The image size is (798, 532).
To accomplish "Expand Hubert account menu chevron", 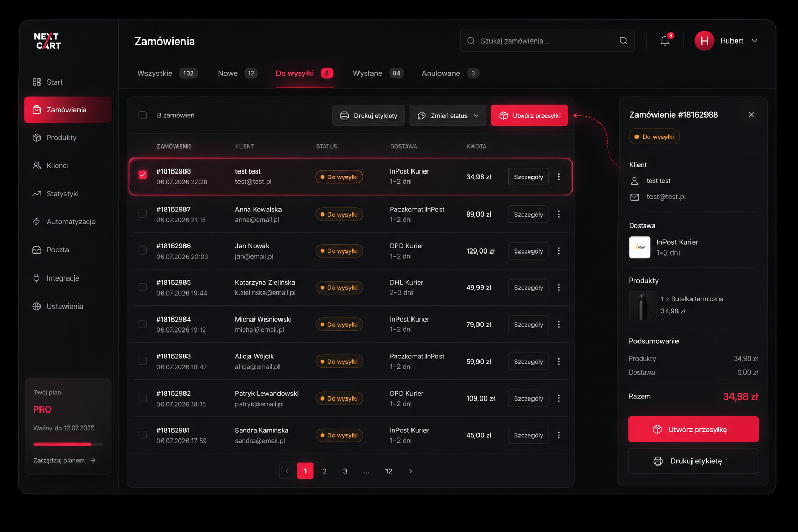I will pyautogui.click(x=755, y=41).
